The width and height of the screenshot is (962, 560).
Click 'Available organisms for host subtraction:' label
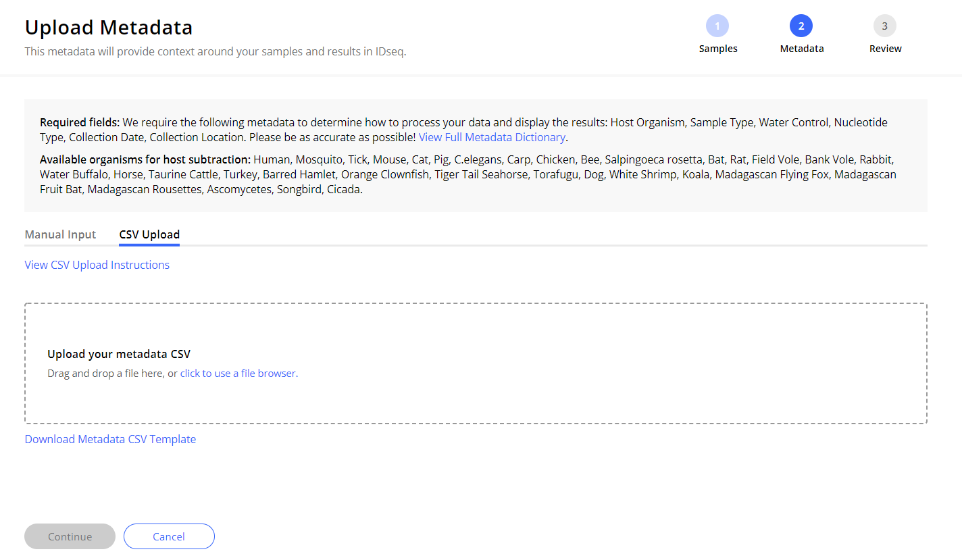[145, 159]
